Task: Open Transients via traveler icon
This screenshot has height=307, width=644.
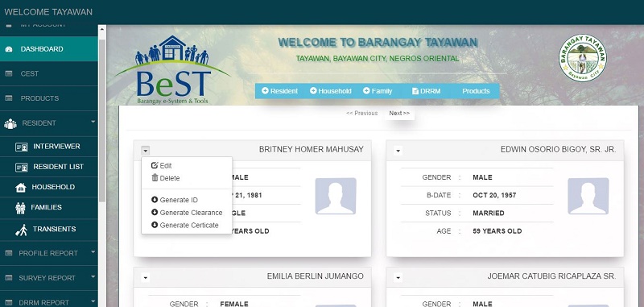Action: click(22, 230)
